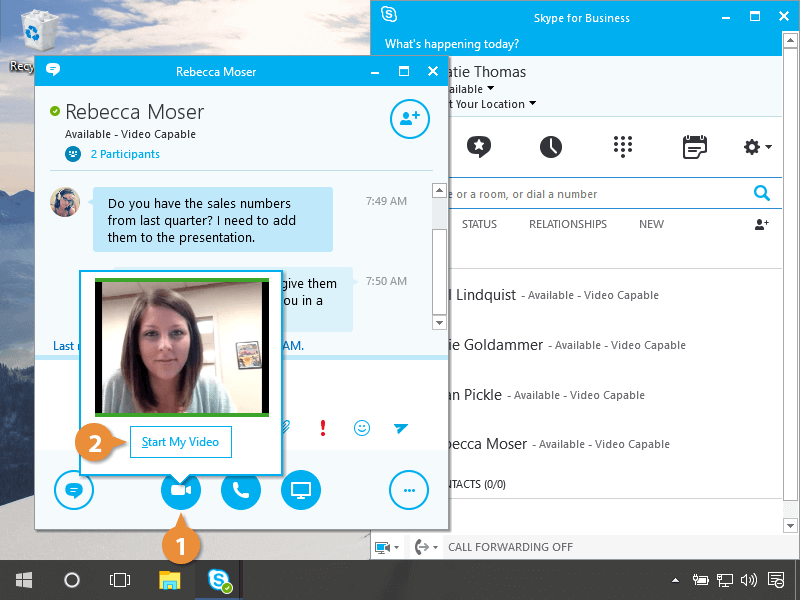Start an audio call with phone button
Screen dimensions: 800x600
[x=241, y=490]
